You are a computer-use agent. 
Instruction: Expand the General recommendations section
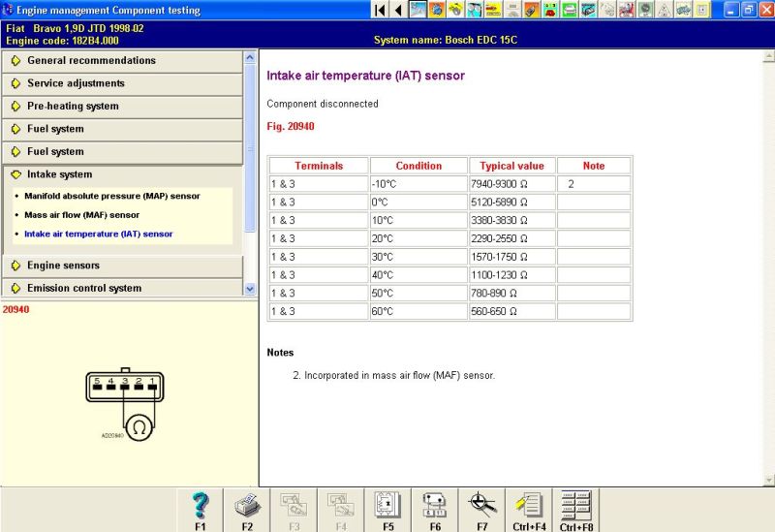(91, 60)
